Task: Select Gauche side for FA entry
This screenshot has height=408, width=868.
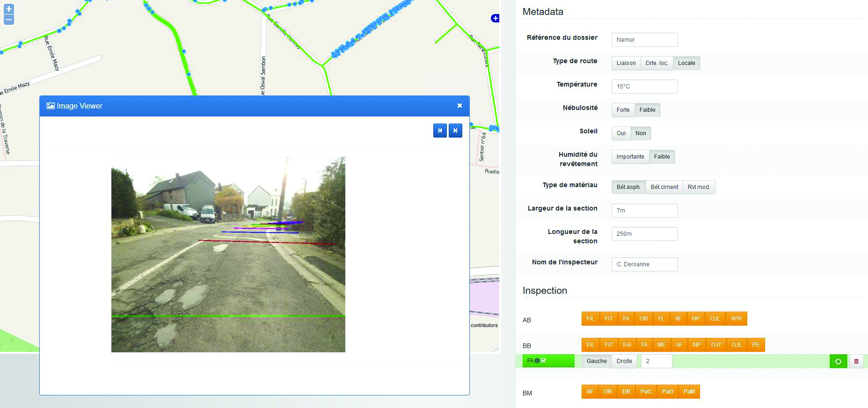Action: [x=597, y=361]
